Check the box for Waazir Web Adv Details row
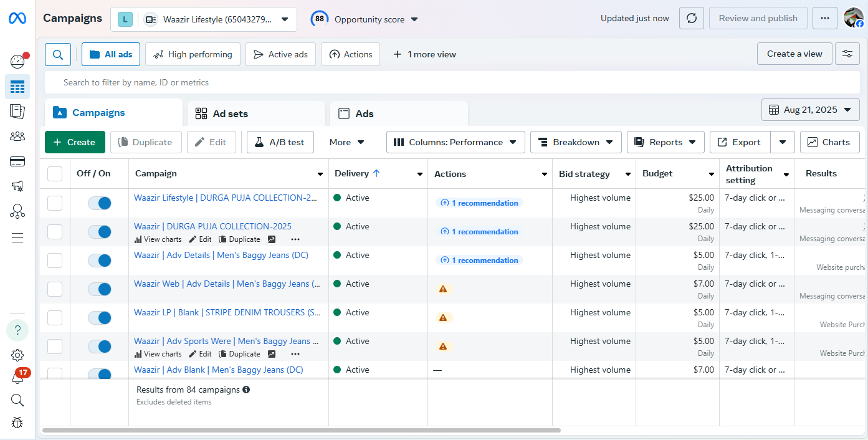The height and width of the screenshot is (440, 868). [x=55, y=289]
